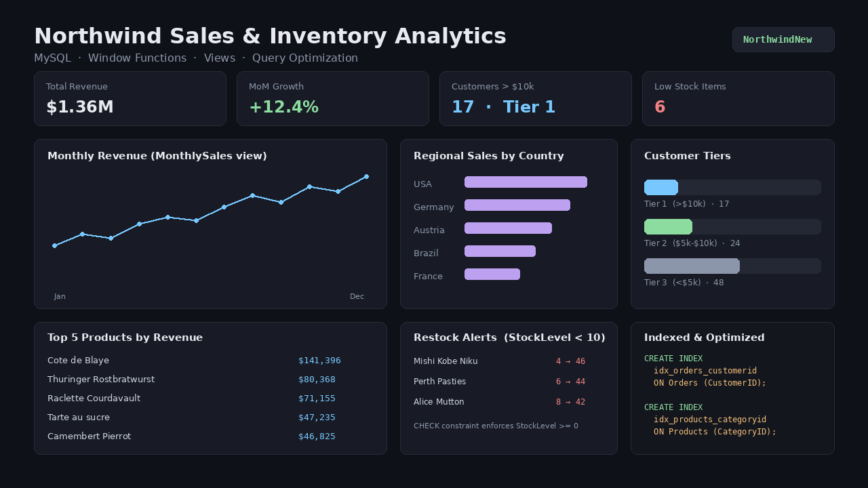Select the Germany sales bar

click(517, 205)
